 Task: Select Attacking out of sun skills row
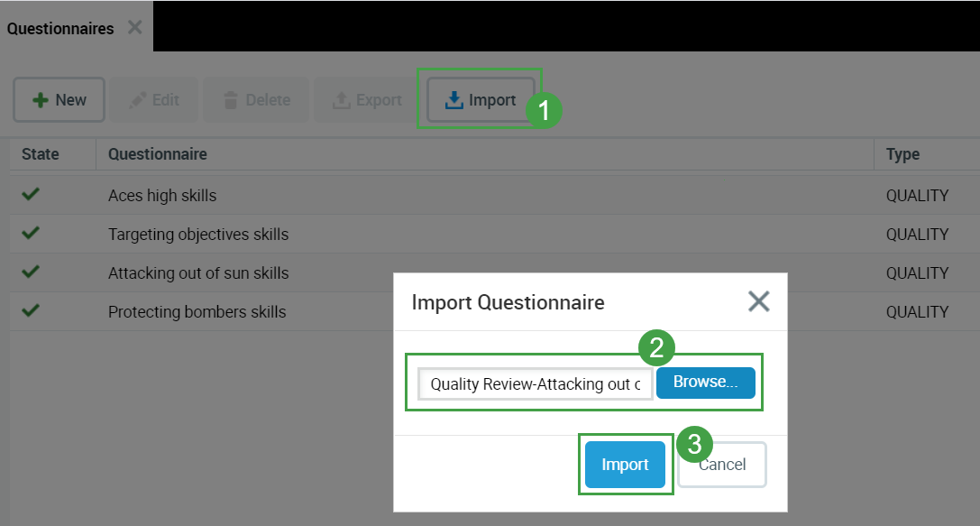[x=198, y=272]
